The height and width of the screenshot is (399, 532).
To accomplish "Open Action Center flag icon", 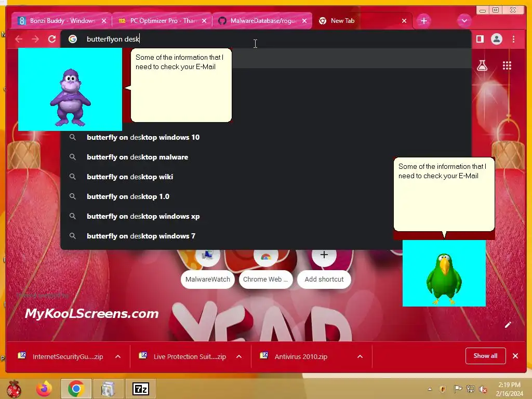I will [x=458, y=389].
